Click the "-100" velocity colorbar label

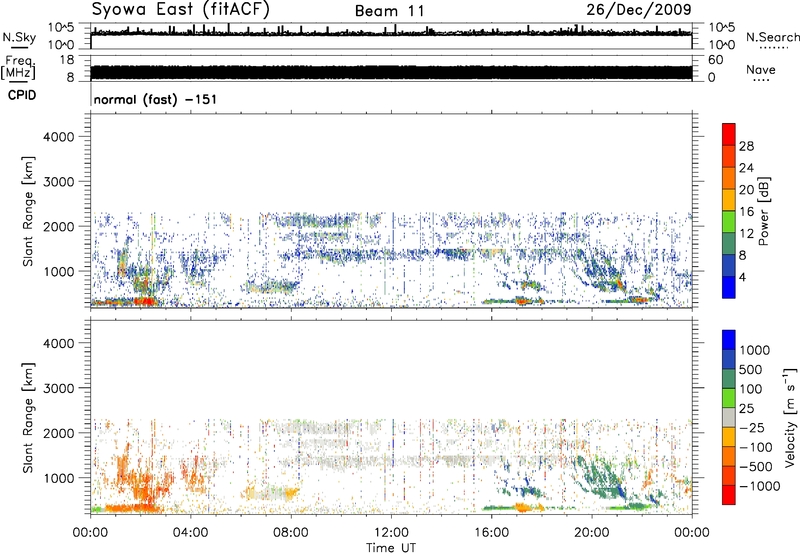[755, 447]
